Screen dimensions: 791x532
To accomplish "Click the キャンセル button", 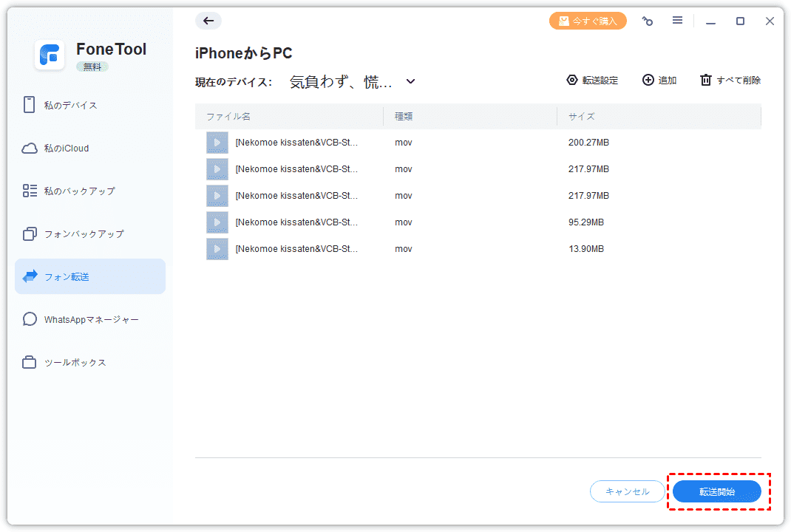I will tap(627, 491).
